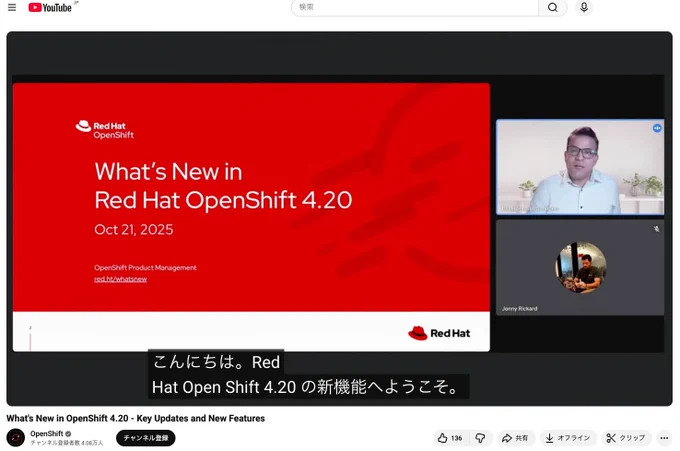
Task: Click the Oct 21, 2025 date text
Action: coord(134,229)
